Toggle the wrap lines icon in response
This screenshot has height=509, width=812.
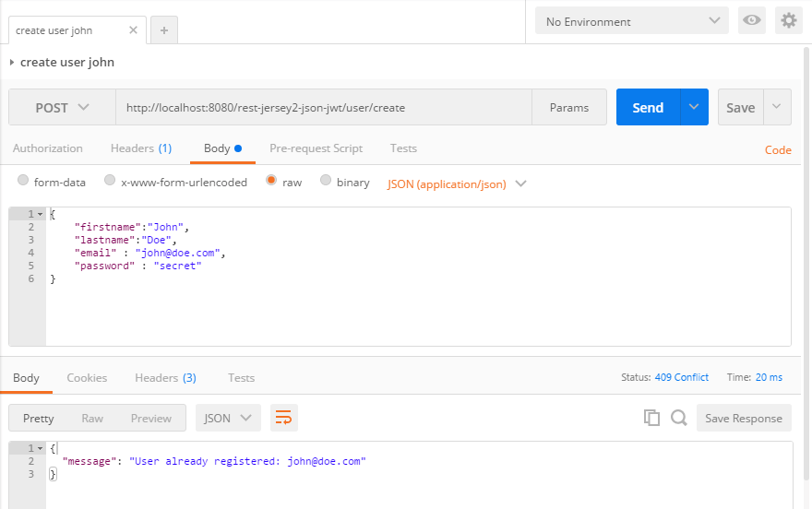pos(284,418)
